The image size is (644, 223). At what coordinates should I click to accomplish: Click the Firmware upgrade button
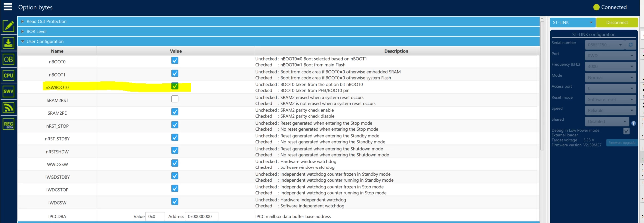(x=622, y=143)
